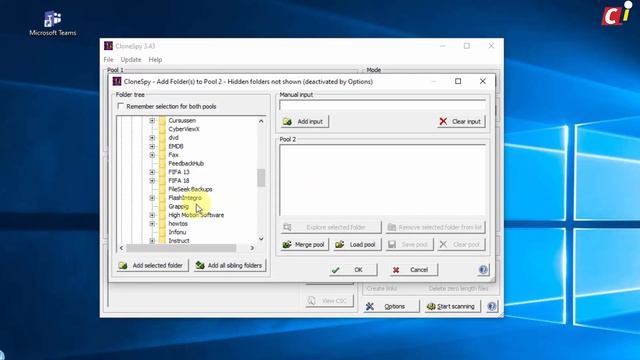Click the Clear pool button

click(x=461, y=244)
